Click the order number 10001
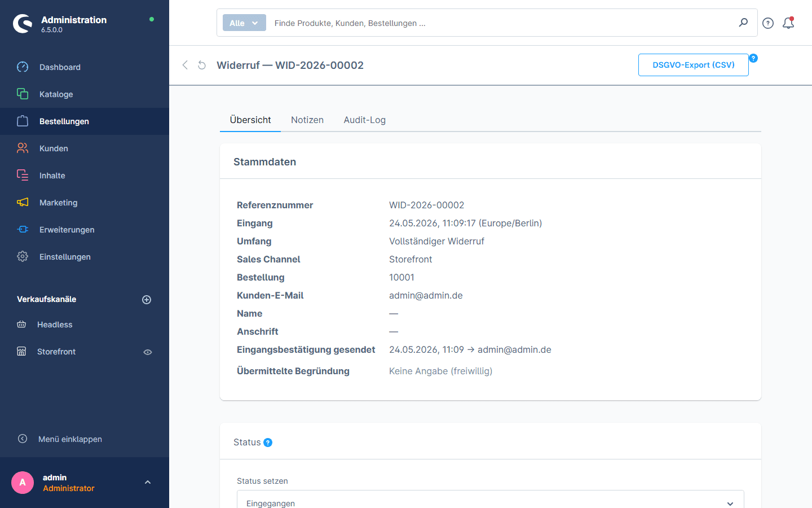 pos(401,277)
